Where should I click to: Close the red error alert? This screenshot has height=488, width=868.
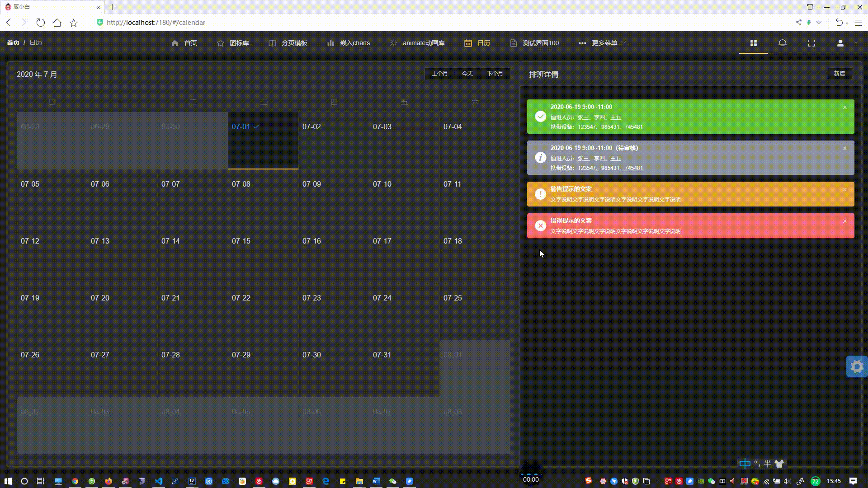844,221
